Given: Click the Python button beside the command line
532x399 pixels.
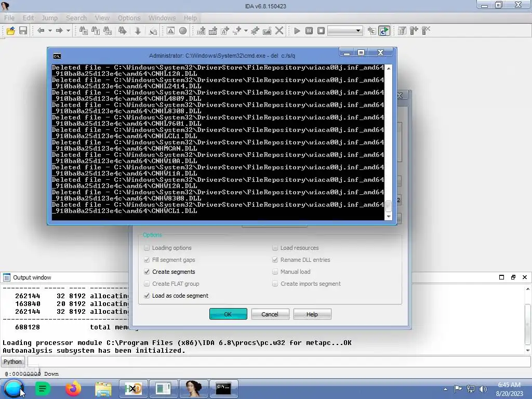Looking at the screenshot, I should pyautogui.click(x=13, y=362).
